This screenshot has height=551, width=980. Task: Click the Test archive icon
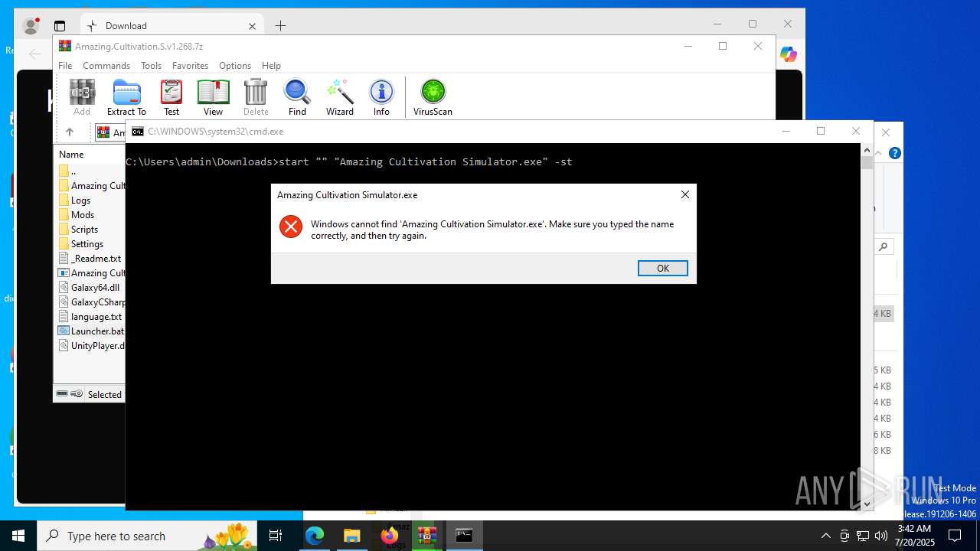pyautogui.click(x=171, y=97)
